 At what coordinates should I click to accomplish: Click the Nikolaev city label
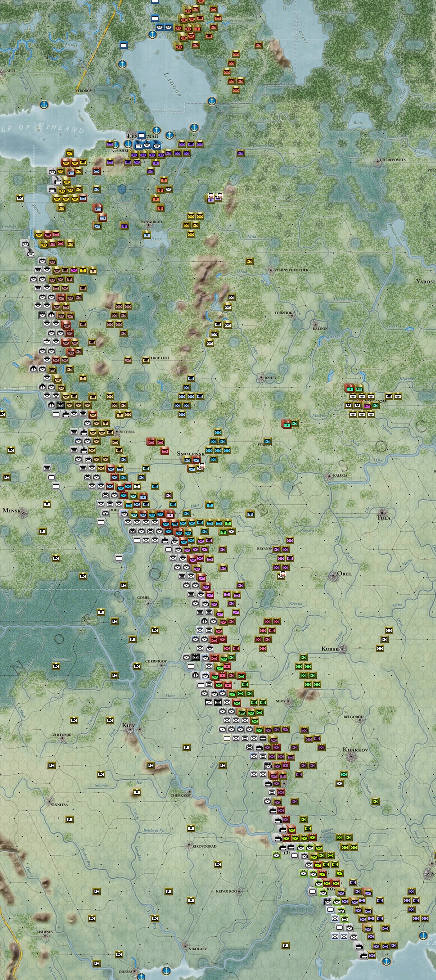(x=198, y=948)
